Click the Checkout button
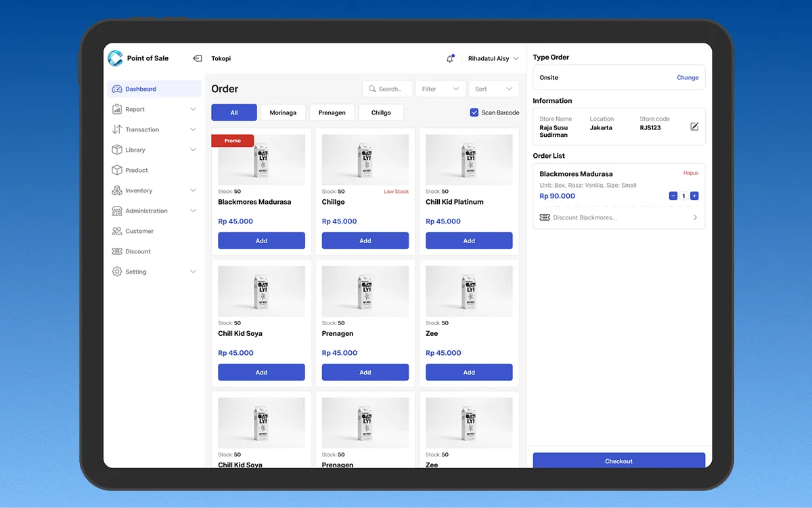 point(619,461)
